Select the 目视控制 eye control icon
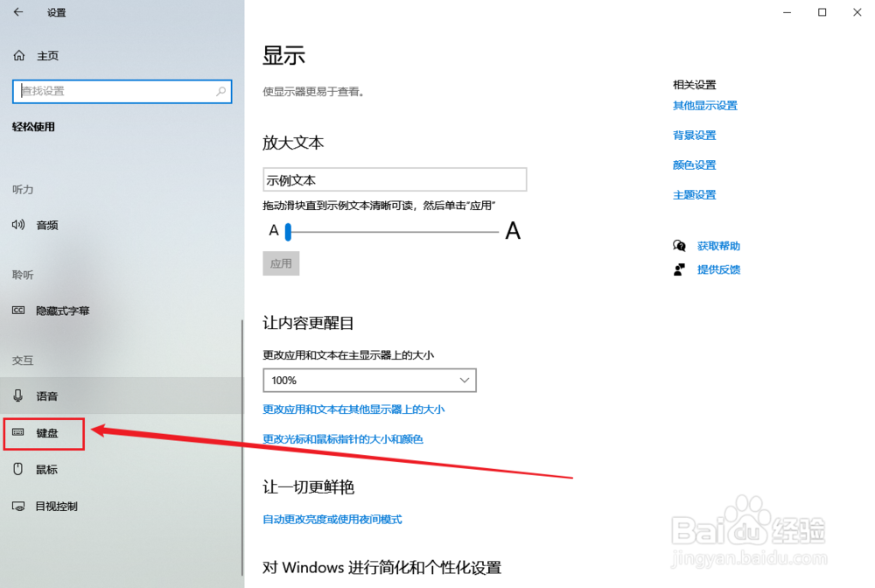 pos(19,506)
